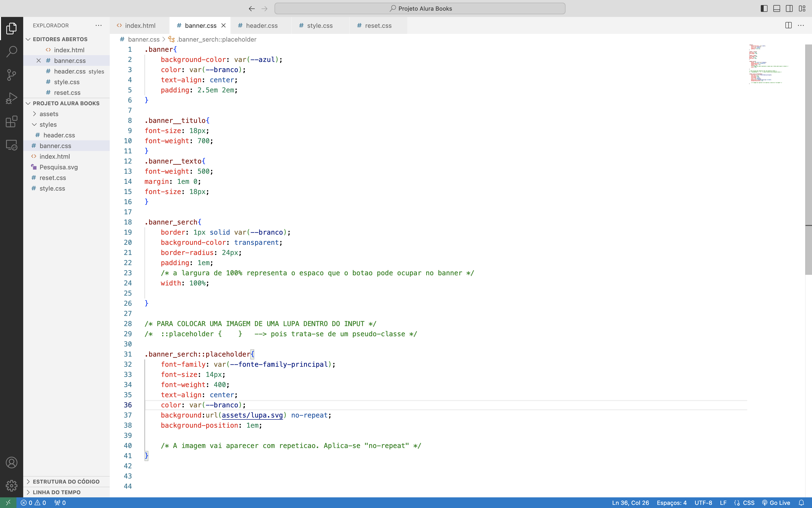Viewport: 812px width, 508px height.
Task: Open index.html in project tree
Action: [x=66, y=157]
